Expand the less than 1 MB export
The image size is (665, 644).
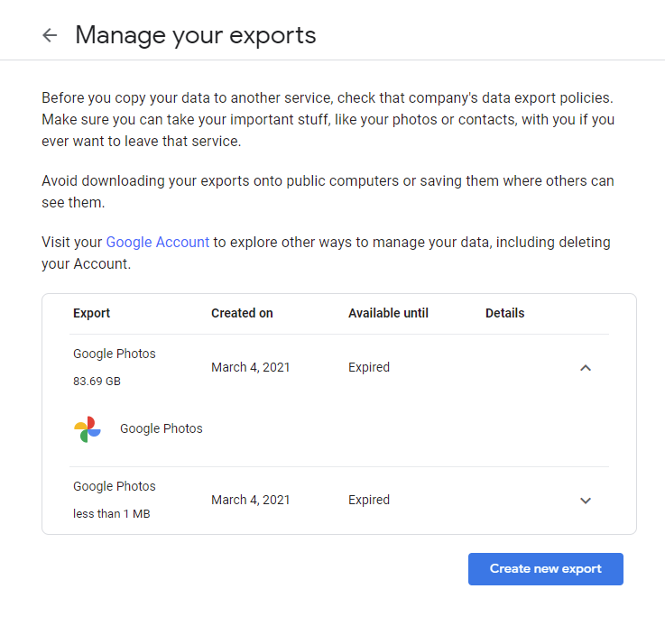click(585, 501)
